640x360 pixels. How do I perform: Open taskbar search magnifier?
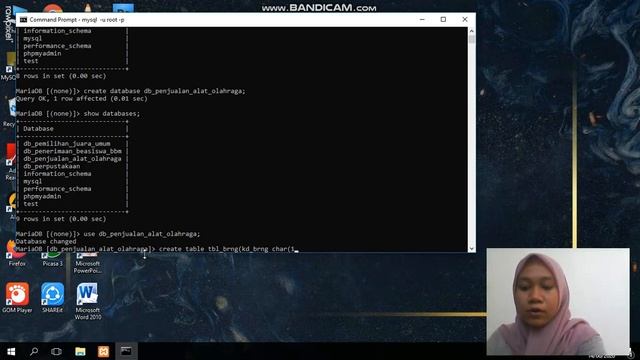point(34,351)
